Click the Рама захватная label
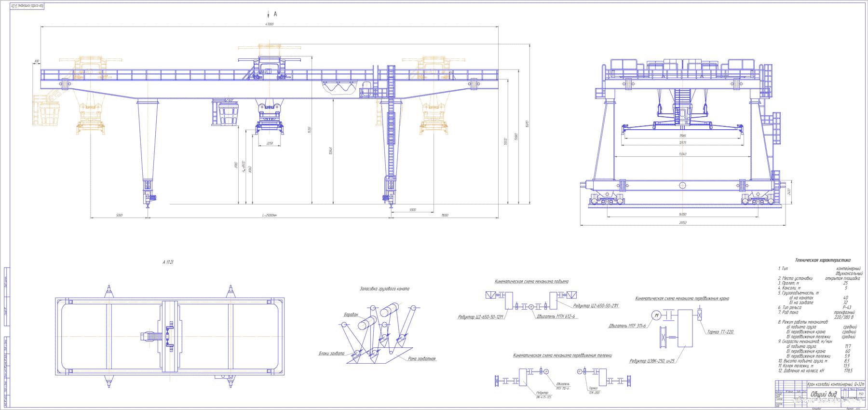This screenshot has height=410, width=868. tap(421, 358)
